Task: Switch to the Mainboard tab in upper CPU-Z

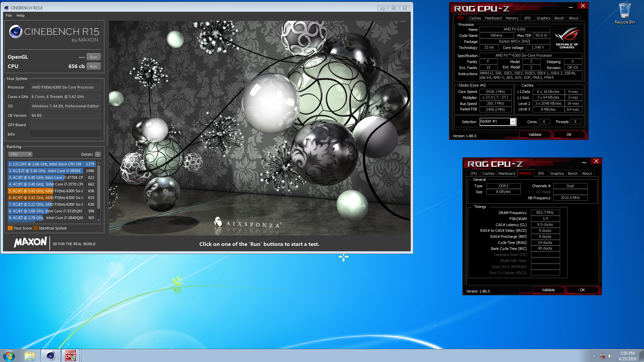Action: coord(493,18)
